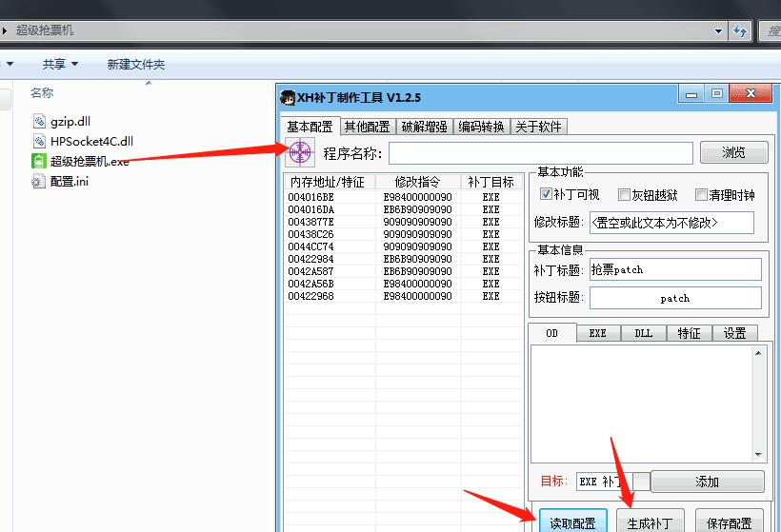Click the XH补丁制作工具 title bar avatar icon
This screenshot has width=781, height=532.
coord(288,97)
